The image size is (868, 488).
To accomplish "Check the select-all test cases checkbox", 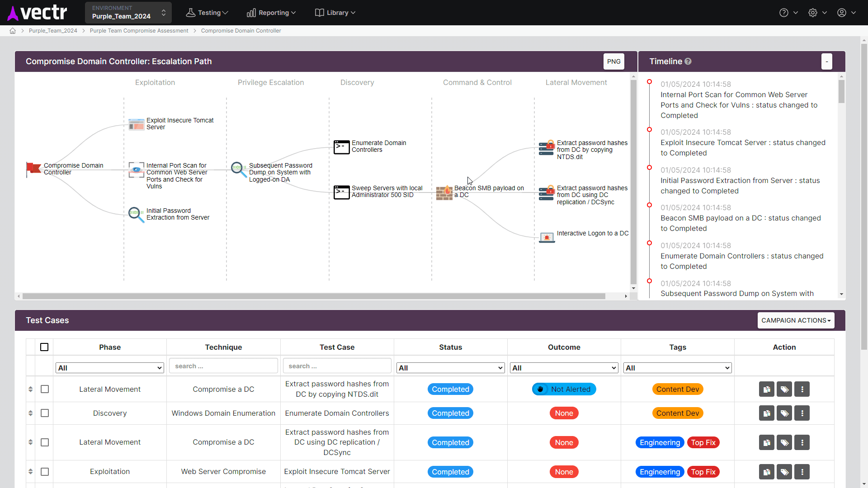I will [x=44, y=347].
